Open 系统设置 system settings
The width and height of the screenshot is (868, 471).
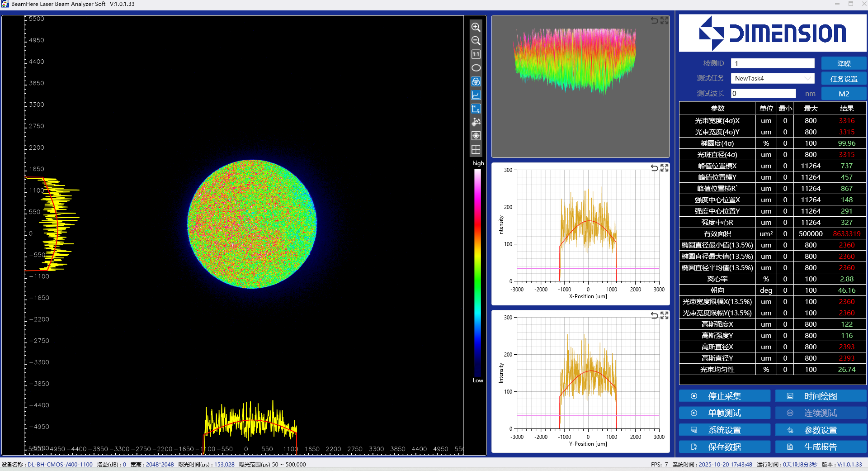(724, 430)
